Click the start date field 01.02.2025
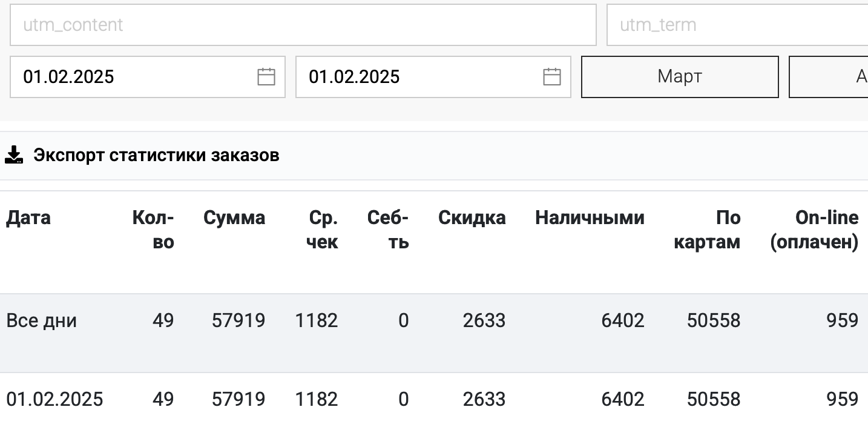 pos(148,77)
